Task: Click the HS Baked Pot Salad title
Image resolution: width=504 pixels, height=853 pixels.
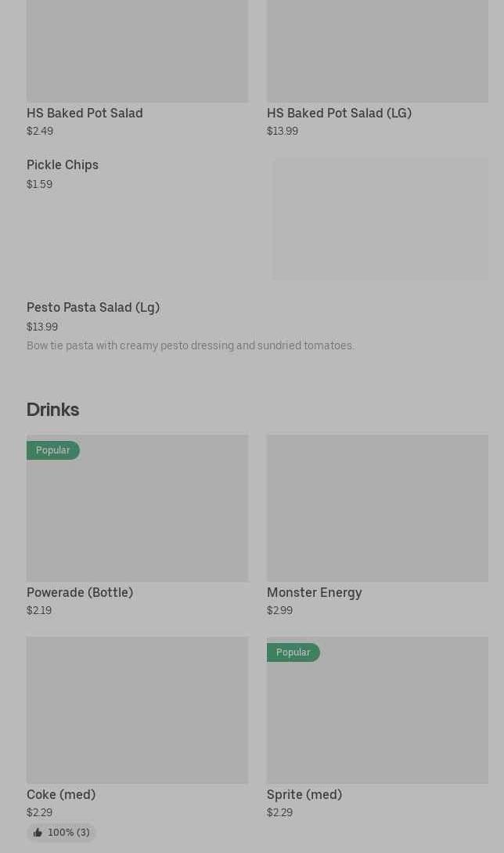Action: click(85, 113)
